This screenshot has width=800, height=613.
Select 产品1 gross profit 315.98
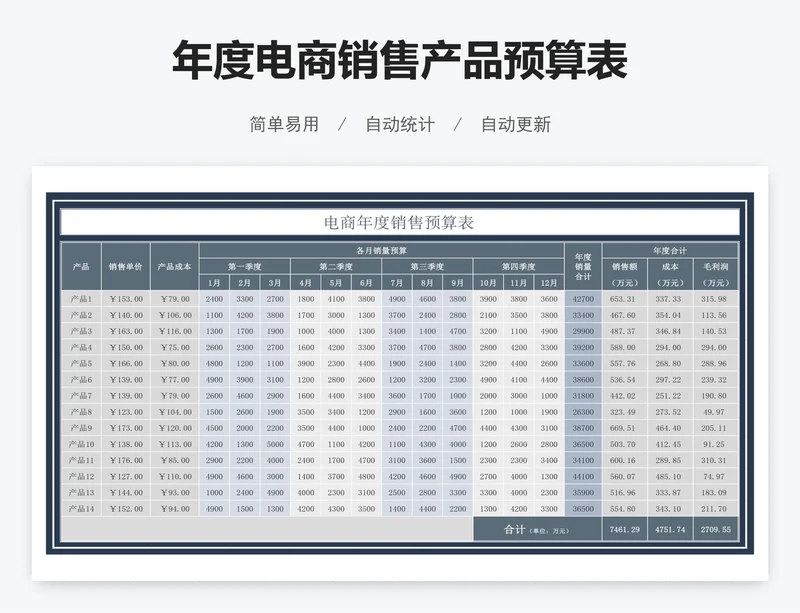(716, 299)
